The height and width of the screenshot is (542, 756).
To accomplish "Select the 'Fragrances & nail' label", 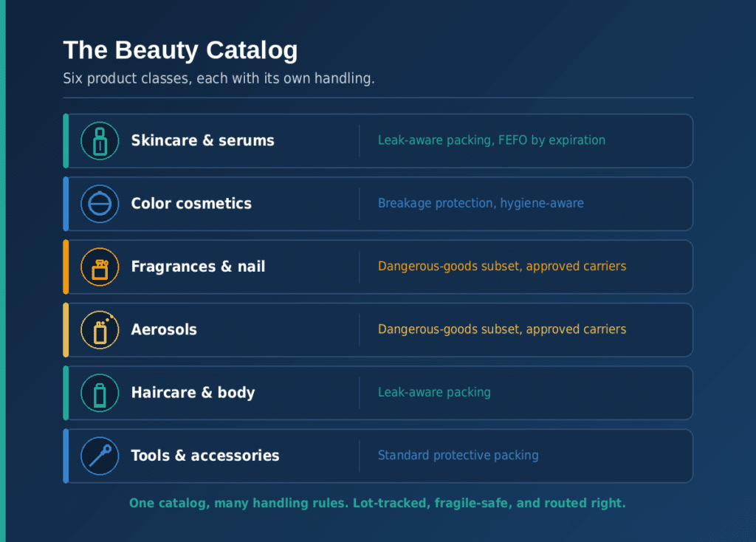I will click(198, 266).
